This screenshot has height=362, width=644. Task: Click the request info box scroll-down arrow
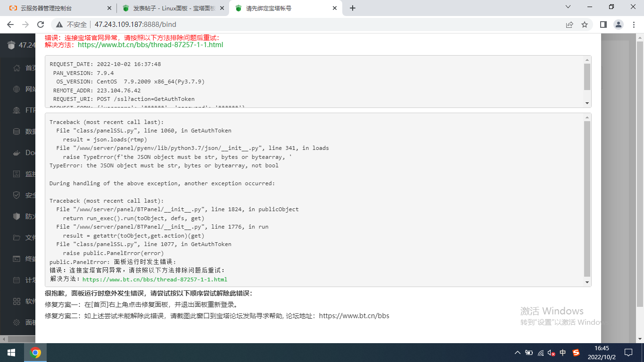(x=587, y=103)
